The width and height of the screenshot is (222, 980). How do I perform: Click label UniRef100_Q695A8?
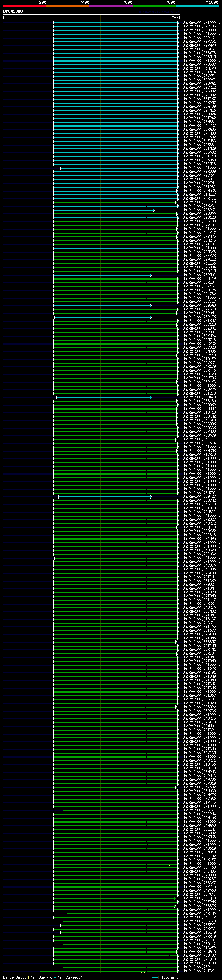(x=199, y=306)
